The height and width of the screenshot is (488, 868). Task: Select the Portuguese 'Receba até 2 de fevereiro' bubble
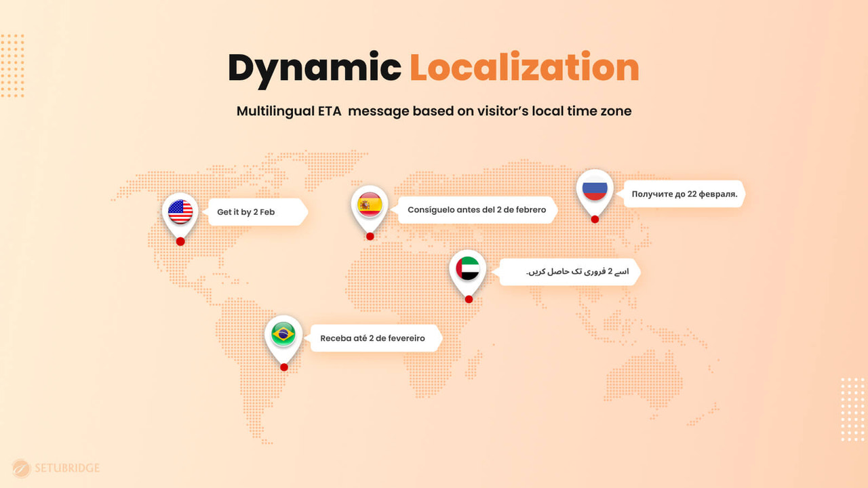tap(374, 338)
